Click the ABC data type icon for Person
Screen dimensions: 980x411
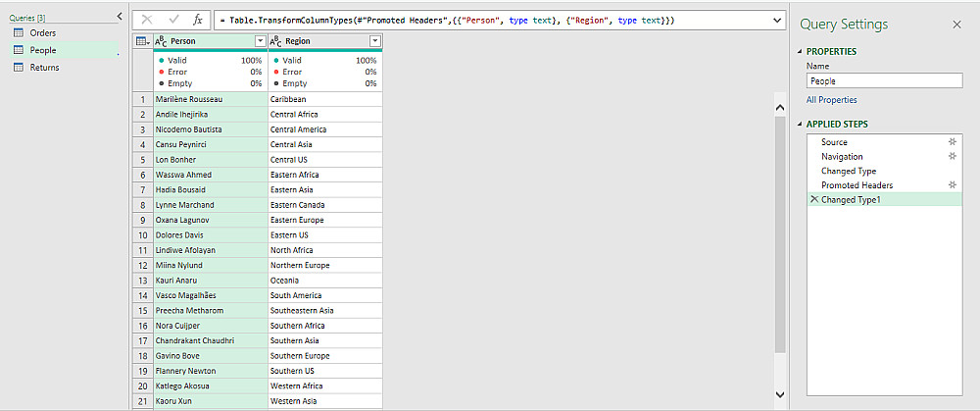161,41
